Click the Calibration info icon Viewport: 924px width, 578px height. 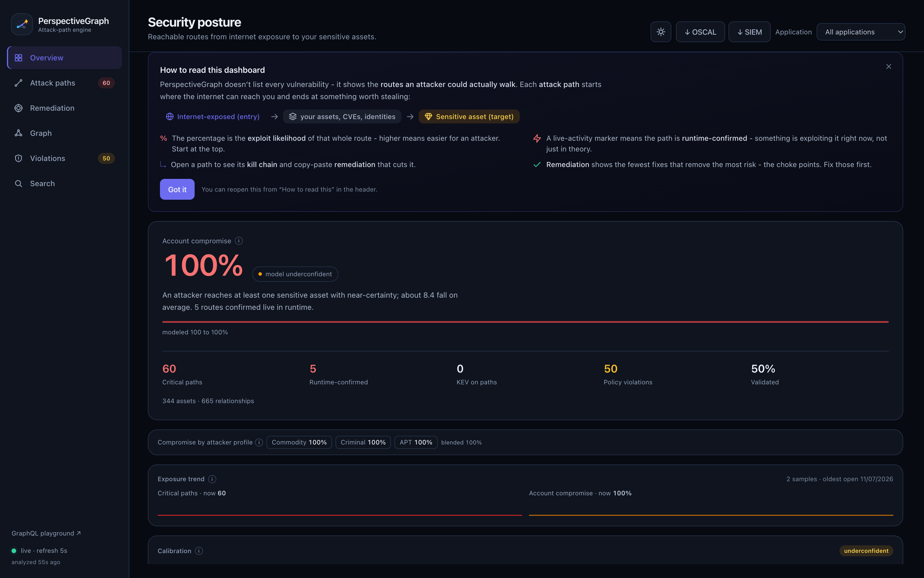[199, 551]
